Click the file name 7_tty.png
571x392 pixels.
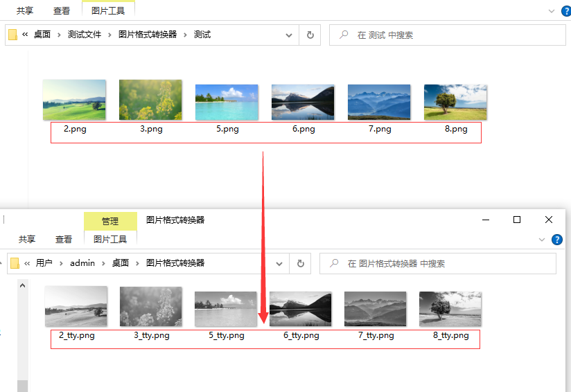click(x=376, y=336)
